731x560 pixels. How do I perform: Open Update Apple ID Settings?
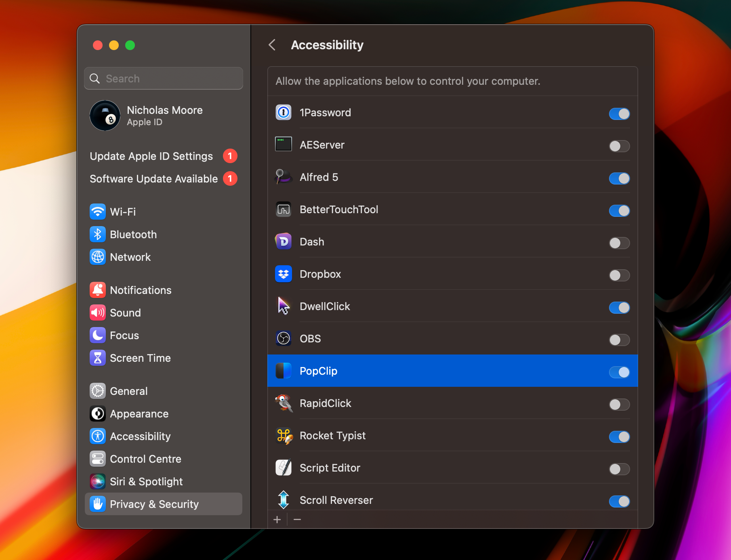(163, 156)
